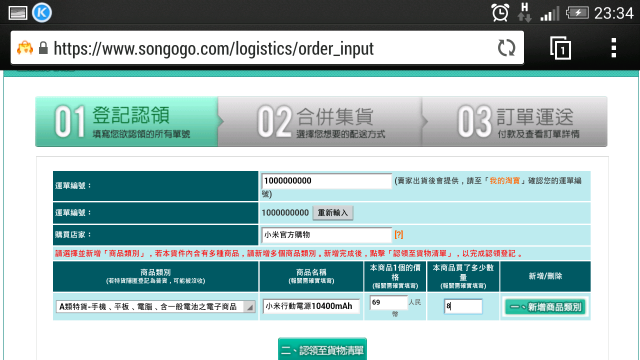The width and height of the screenshot is (640, 360).
Task: Open the browser tabs switcher icon
Action: pyautogui.click(x=560, y=48)
